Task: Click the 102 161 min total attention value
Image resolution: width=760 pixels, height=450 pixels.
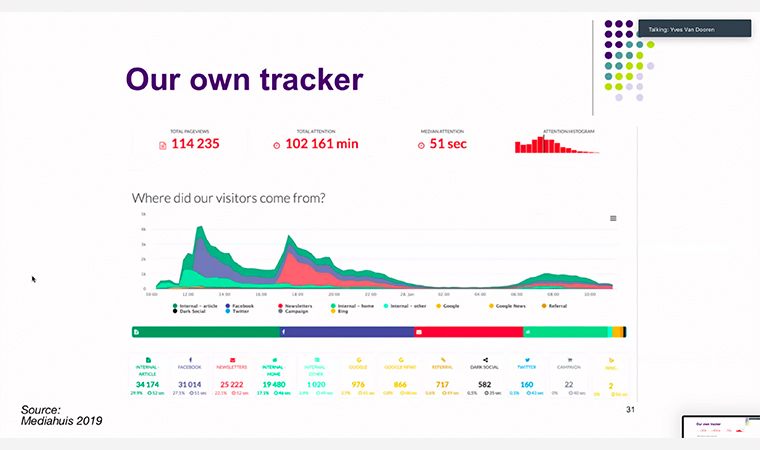Action: 322,144
